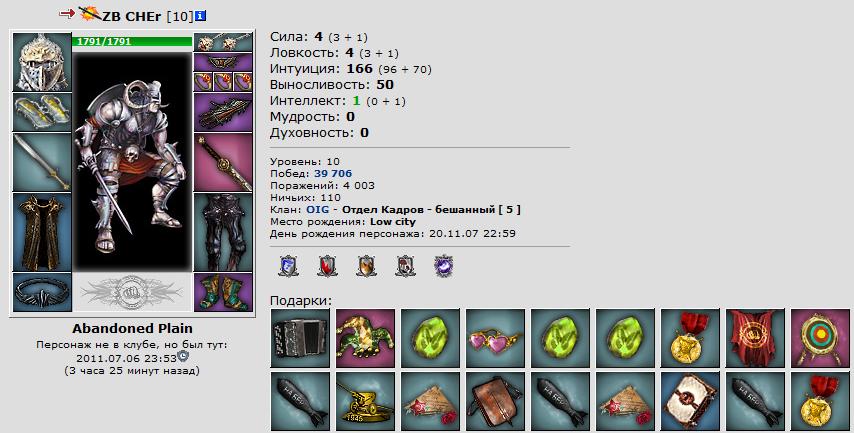
Task: Click the character avatar image
Action: tap(132, 160)
